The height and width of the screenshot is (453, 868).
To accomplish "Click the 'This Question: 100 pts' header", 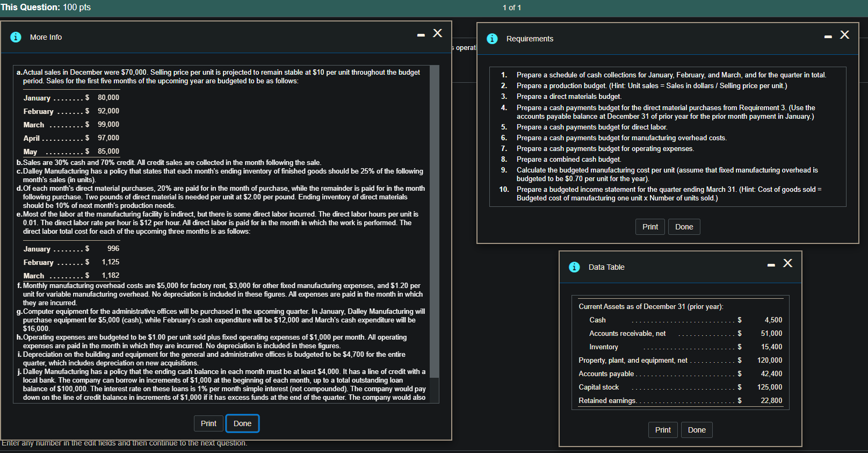I will [x=46, y=7].
